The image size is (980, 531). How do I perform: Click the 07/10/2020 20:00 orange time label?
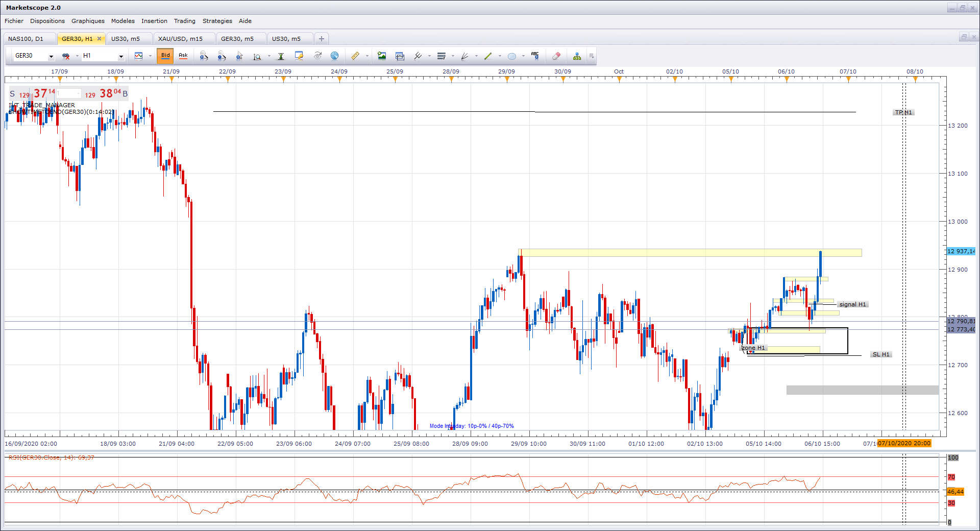click(904, 443)
